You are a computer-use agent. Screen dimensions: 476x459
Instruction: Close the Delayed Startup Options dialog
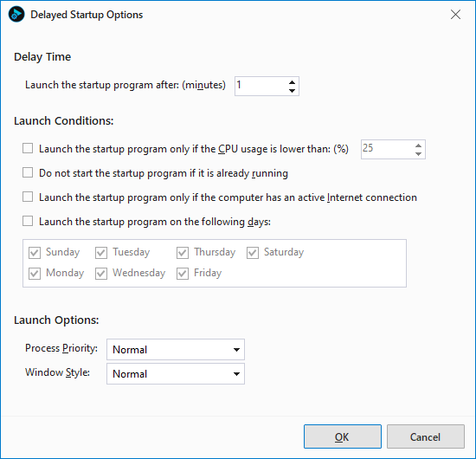coord(455,14)
